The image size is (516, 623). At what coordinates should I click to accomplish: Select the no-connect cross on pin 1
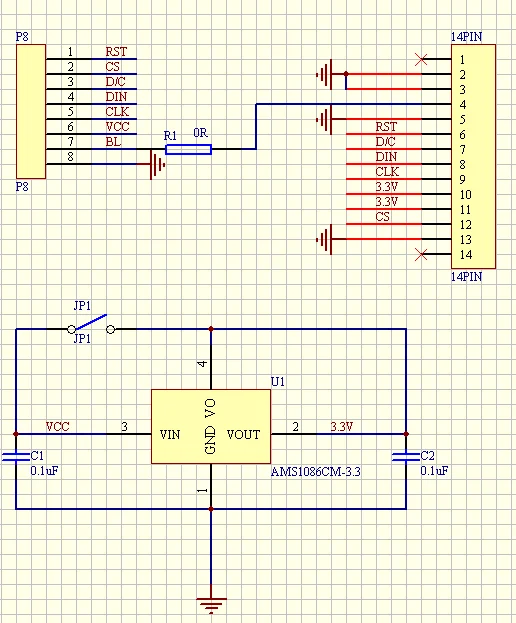tap(421, 59)
